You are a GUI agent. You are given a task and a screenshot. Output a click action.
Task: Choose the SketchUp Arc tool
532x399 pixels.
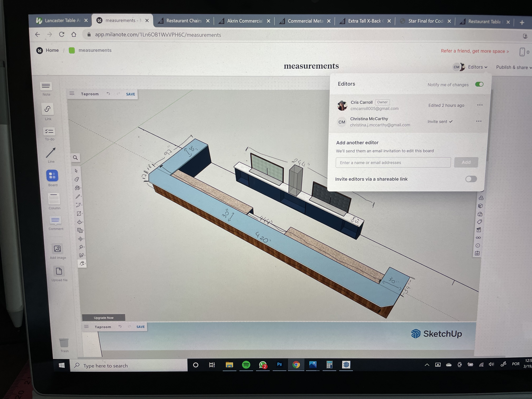click(78, 205)
